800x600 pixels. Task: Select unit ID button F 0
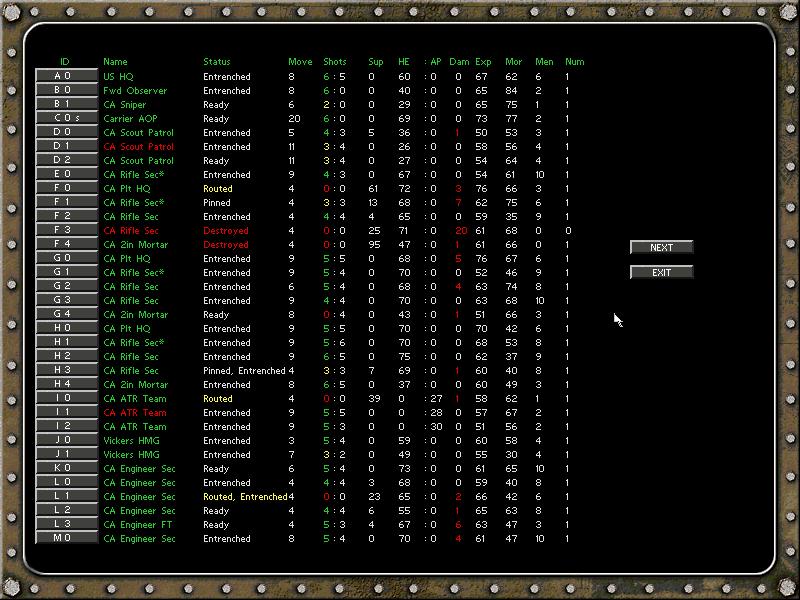pos(66,188)
